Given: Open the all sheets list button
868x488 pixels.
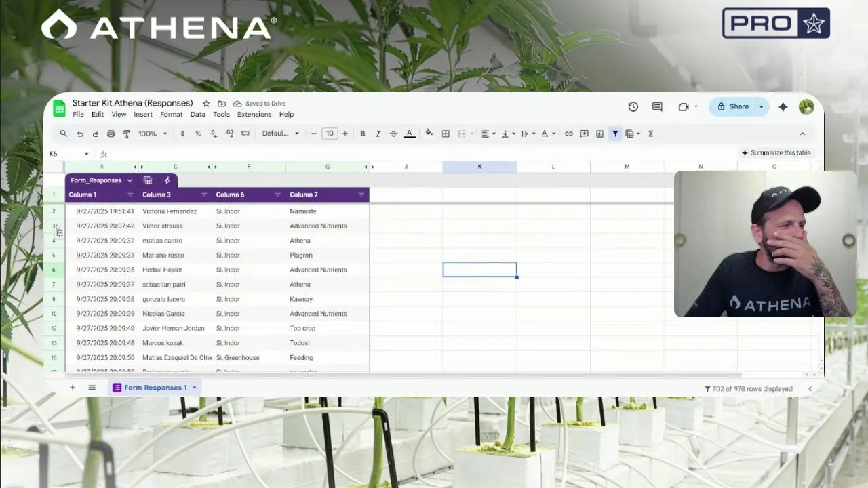Looking at the screenshot, I should click(92, 388).
